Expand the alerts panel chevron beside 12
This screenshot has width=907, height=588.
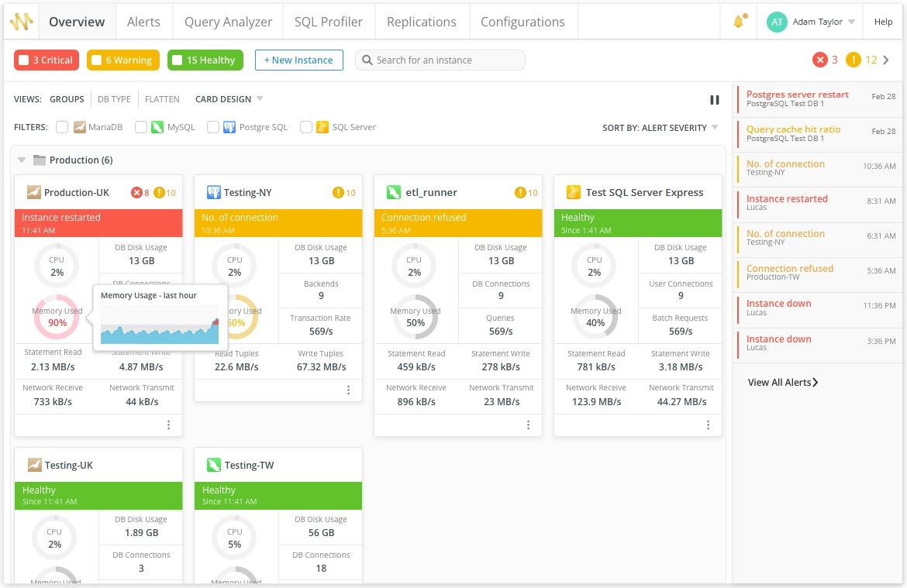(x=886, y=60)
